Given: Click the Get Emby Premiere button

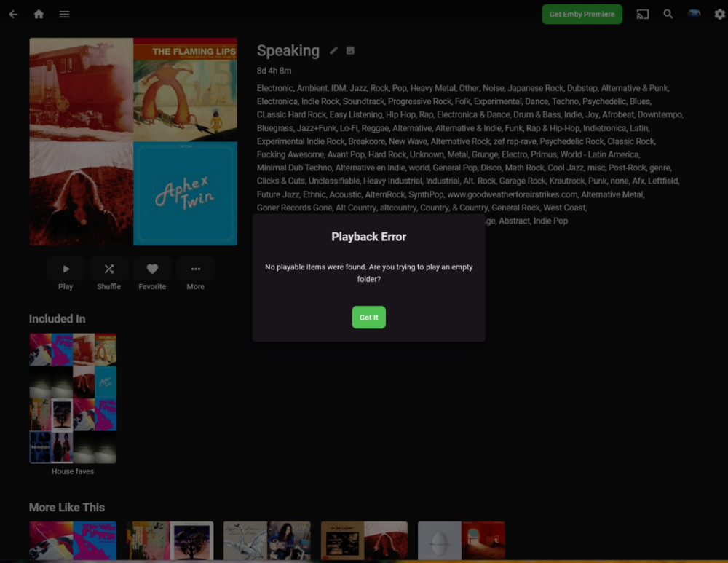Looking at the screenshot, I should 582,14.
